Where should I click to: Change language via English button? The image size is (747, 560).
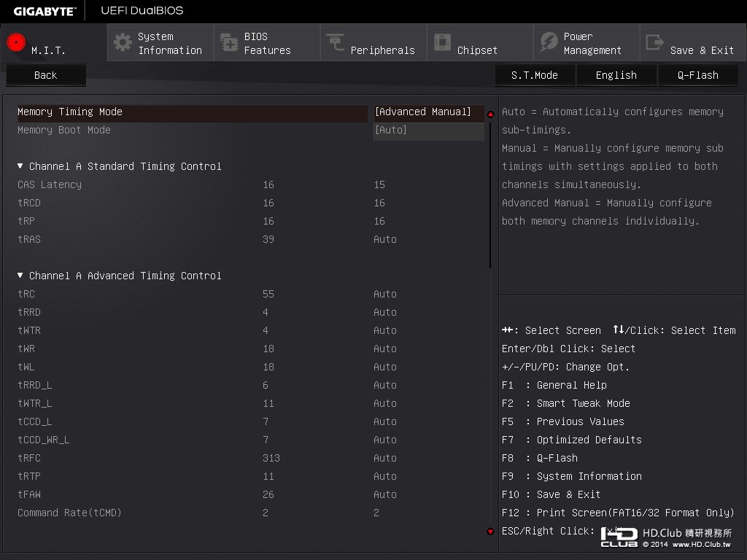coord(616,75)
